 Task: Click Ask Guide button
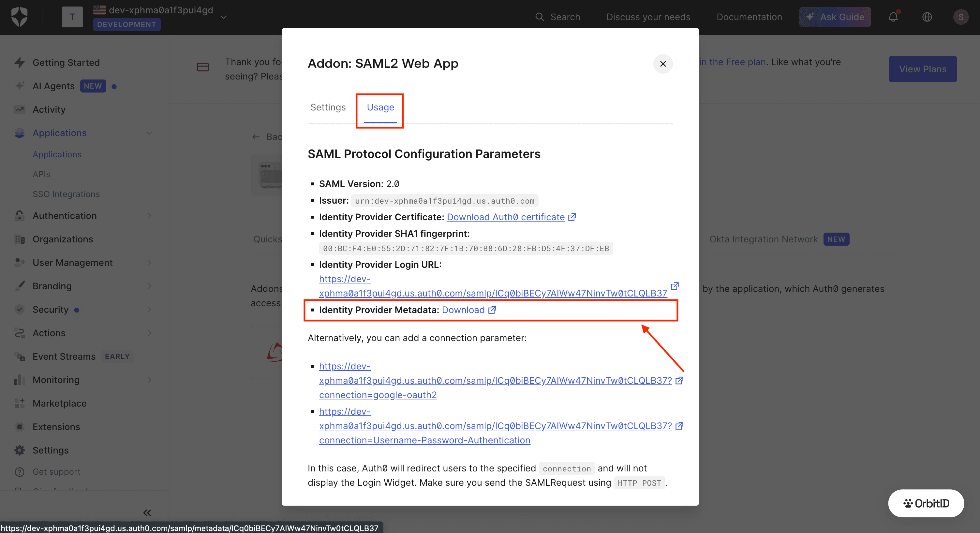coord(835,17)
